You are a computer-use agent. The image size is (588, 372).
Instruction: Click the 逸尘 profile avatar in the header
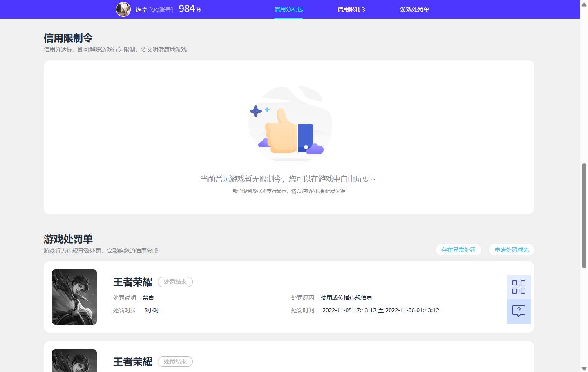(123, 9)
